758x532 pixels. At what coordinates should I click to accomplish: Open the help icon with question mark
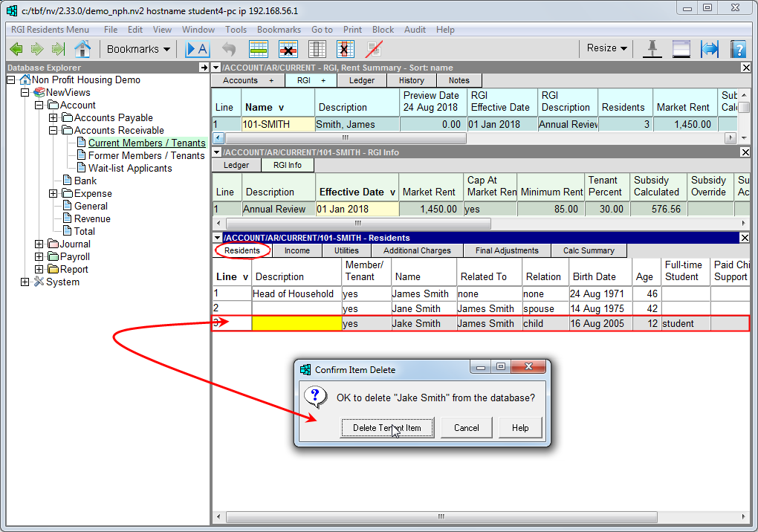pyautogui.click(x=737, y=49)
